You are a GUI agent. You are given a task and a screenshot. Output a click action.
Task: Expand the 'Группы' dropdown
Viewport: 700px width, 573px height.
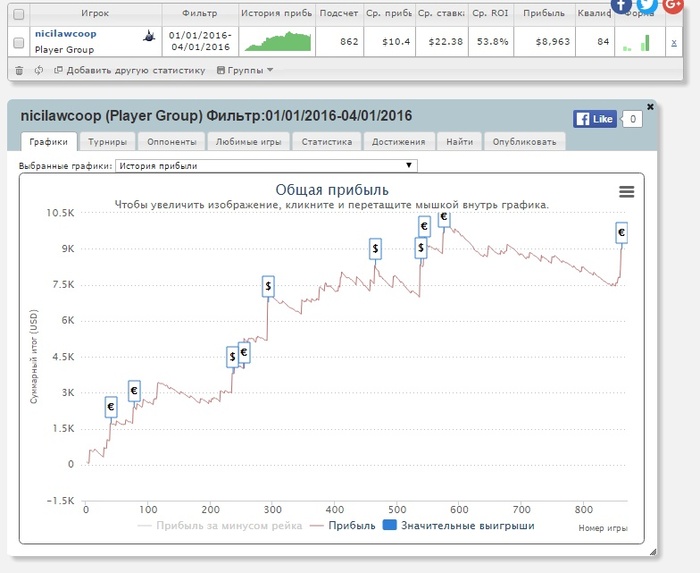pyautogui.click(x=245, y=70)
